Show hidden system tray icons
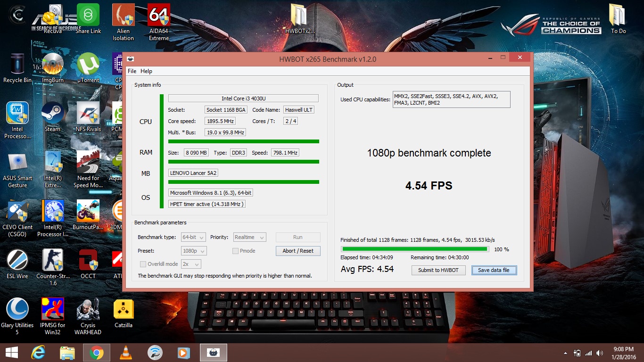 (566, 353)
